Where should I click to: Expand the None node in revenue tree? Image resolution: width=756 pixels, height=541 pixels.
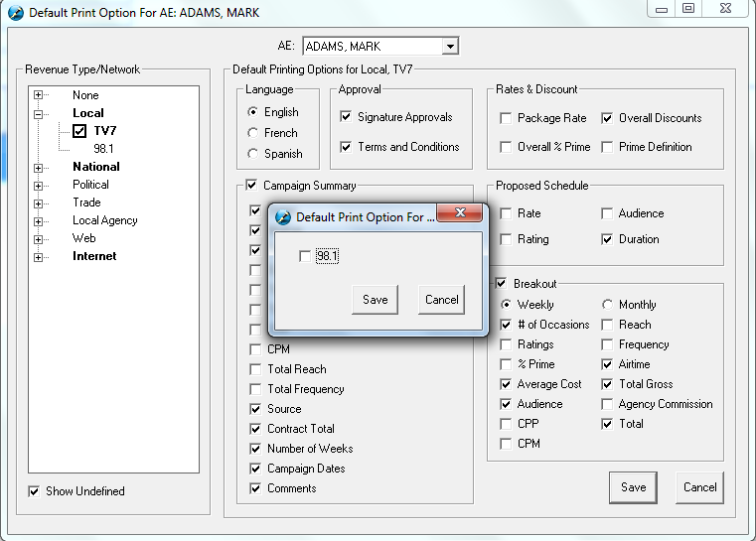(40, 95)
